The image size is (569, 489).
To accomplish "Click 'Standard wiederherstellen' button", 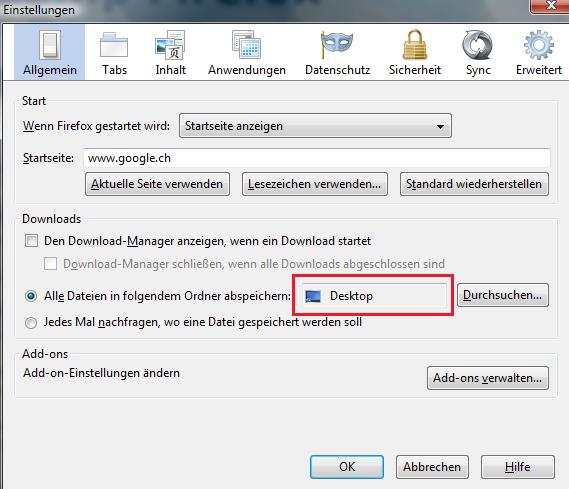I will click(x=474, y=184).
